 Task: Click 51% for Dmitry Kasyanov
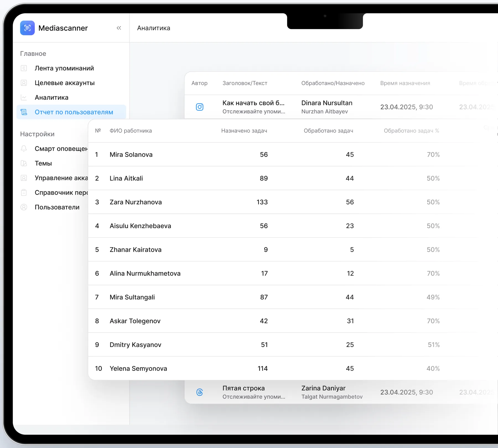point(434,345)
